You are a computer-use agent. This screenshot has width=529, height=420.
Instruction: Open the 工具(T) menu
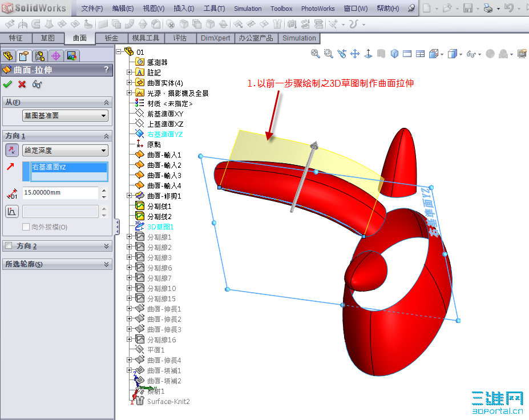pos(214,9)
